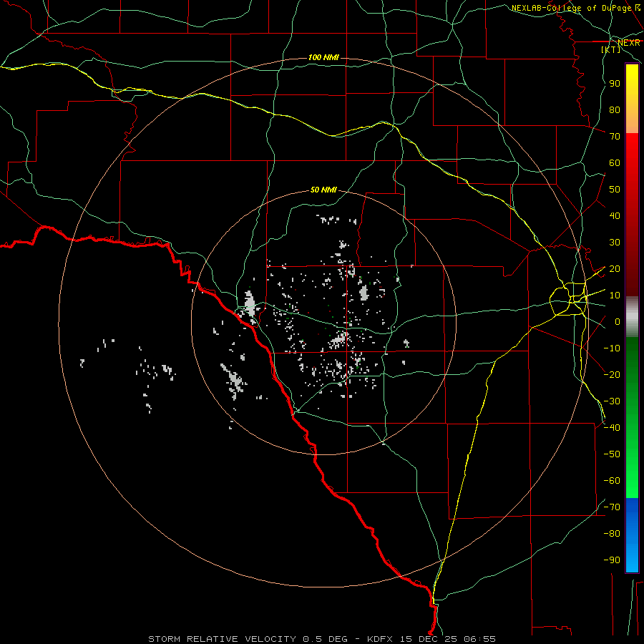Screen dimensions: 644x644
Task: Click the blue bottom segment of the color bar
Action: click(x=632, y=535)
